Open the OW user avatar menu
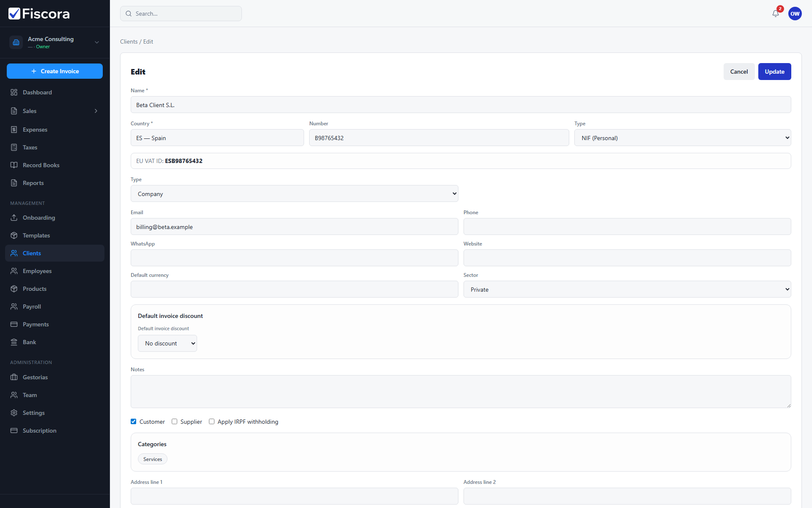 click(795, 14)
